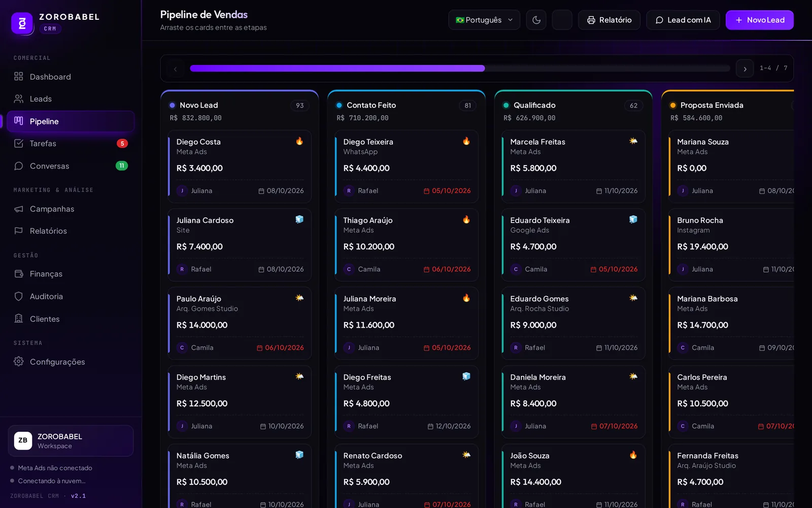Click the Conversas chat bubble icon

19,166
